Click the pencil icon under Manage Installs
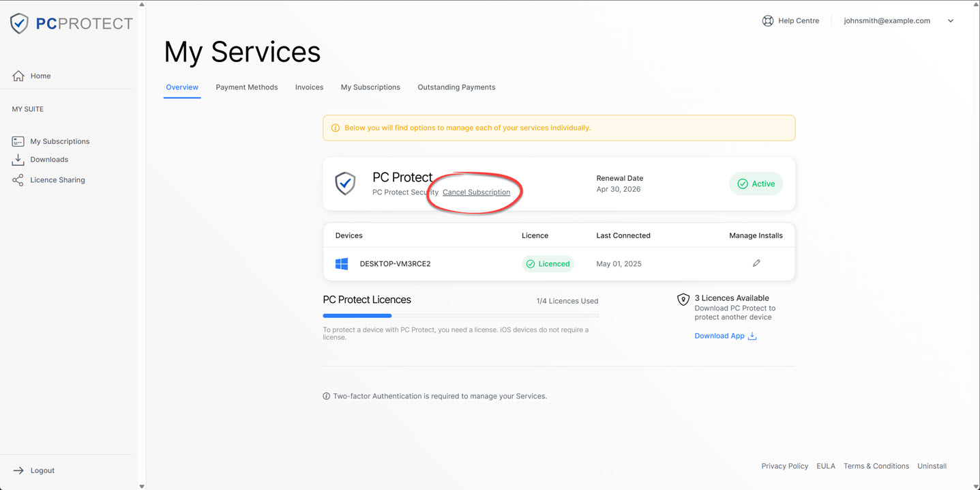This screenshot has width=980, height=490. point(756,263)
